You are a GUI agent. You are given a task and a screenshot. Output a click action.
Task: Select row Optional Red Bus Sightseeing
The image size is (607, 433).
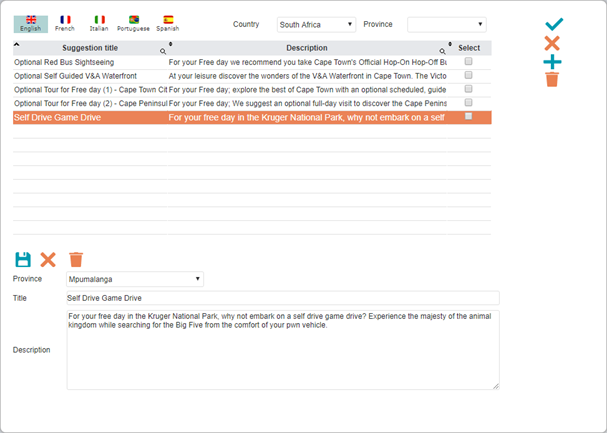[252, 62]
